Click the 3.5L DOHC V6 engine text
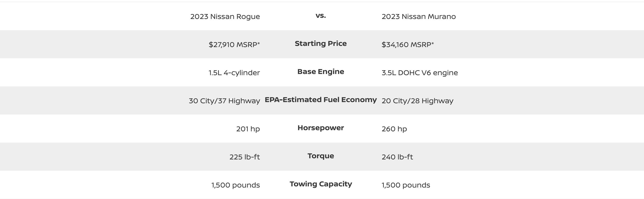The width and height of the screenshot is (644, 199). (420, 73)
